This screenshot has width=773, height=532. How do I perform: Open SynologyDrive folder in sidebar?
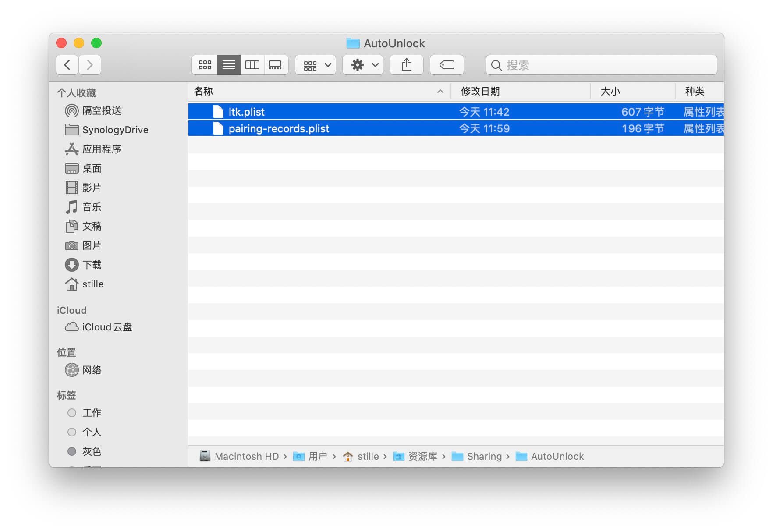[106, 130]
